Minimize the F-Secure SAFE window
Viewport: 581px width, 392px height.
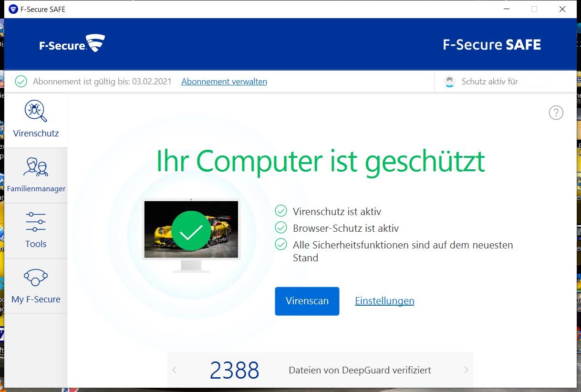click(506, 9)
